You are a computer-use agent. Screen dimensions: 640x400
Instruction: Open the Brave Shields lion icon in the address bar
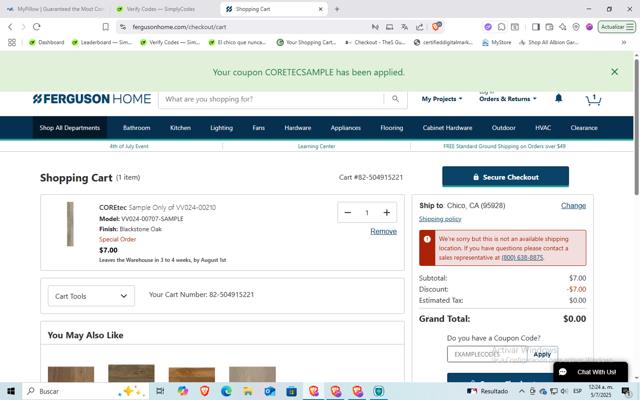tap(436, 27)
